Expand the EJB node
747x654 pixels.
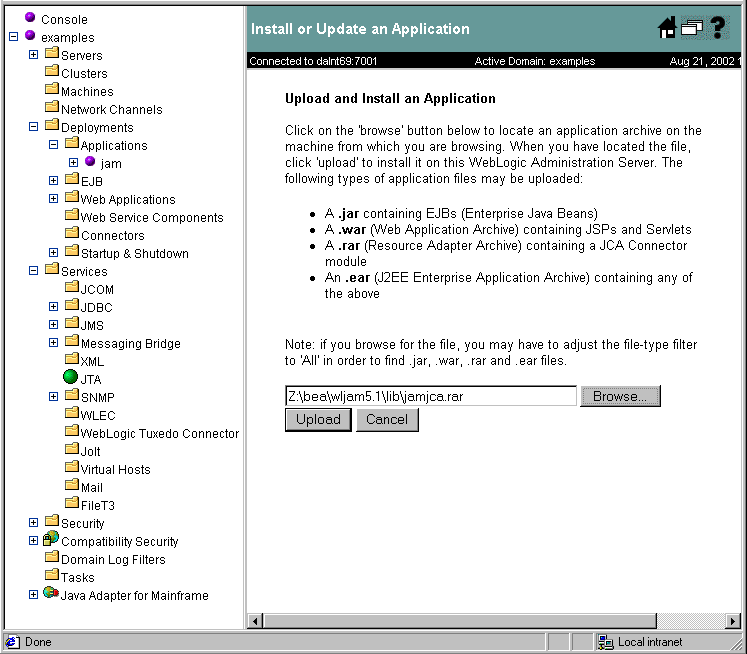pyautogui.click(x=53, y=181)
